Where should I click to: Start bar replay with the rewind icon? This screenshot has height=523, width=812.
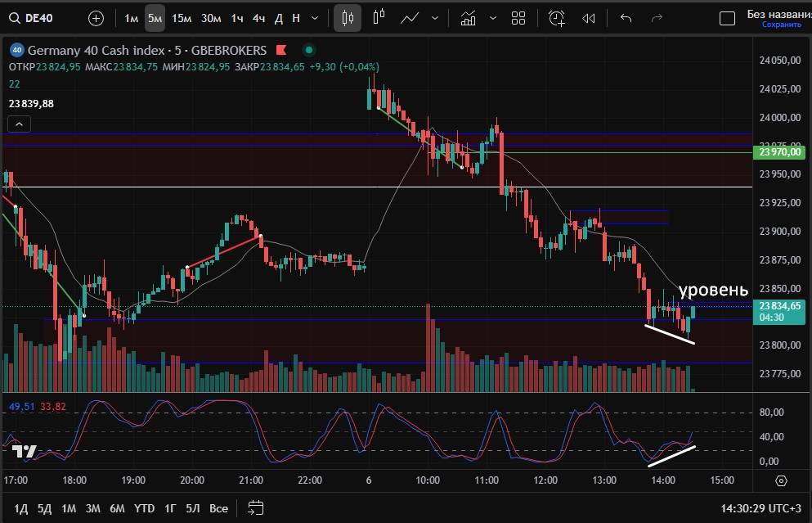coord(588,18)
